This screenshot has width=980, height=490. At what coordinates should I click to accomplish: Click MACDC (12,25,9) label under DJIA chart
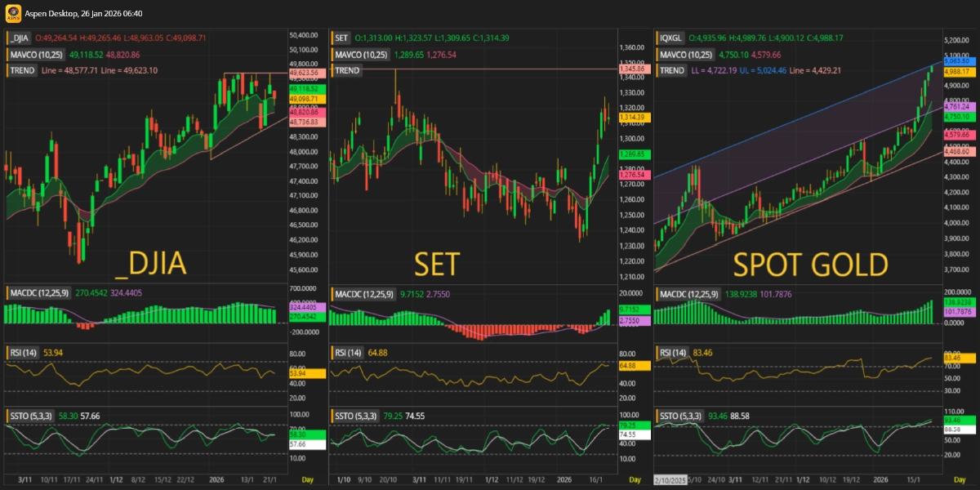(x=37, y=294)
